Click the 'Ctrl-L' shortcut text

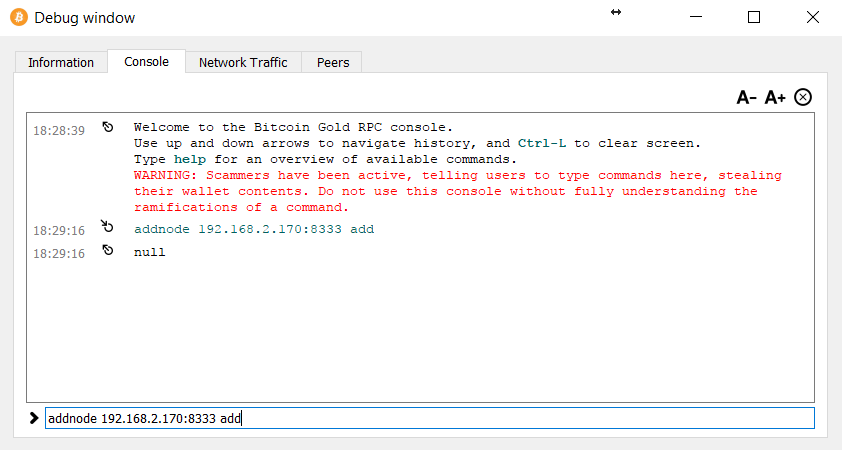542,143
